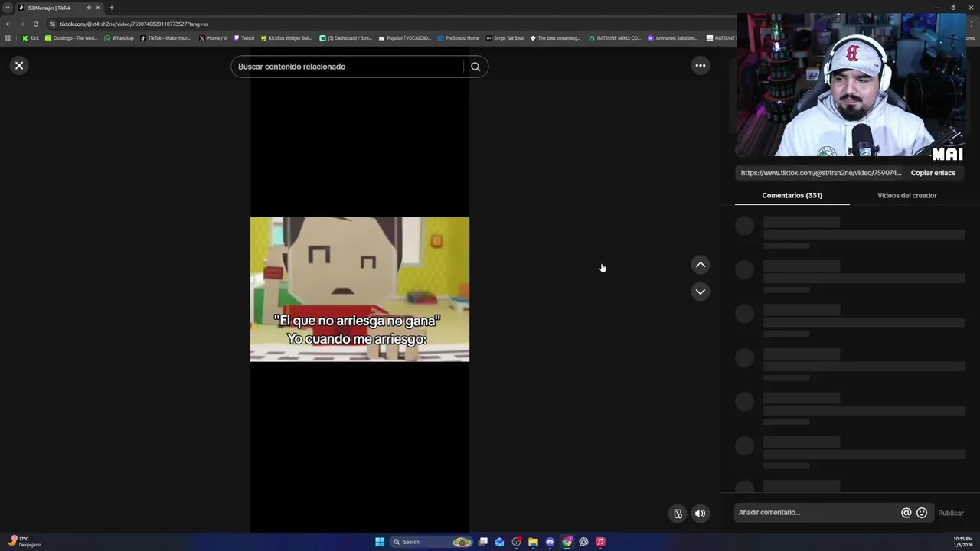Open the Animated Subtitles bookmark
The width and height of the screenshot is (980, 551).
(x=673, y=37)
